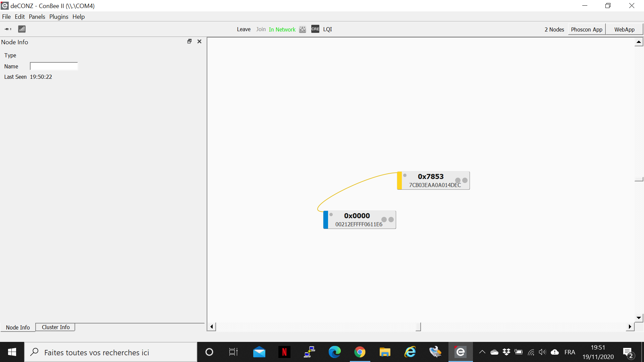Click the 2 Nodes counter label
This screenshot has height=362, width=644.
(x=554, y=29)
